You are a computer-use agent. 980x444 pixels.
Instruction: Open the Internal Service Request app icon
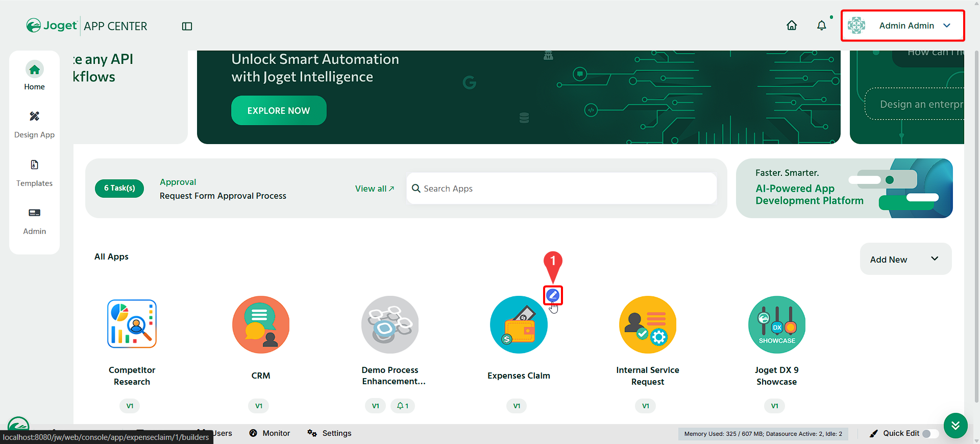tap(648, 324)
